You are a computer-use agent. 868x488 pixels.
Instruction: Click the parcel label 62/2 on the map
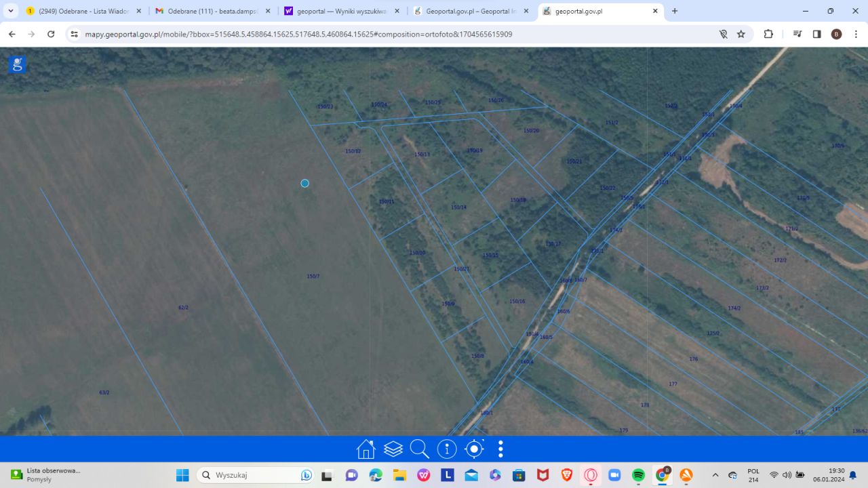pyautogui.click(x=183, y=308)
